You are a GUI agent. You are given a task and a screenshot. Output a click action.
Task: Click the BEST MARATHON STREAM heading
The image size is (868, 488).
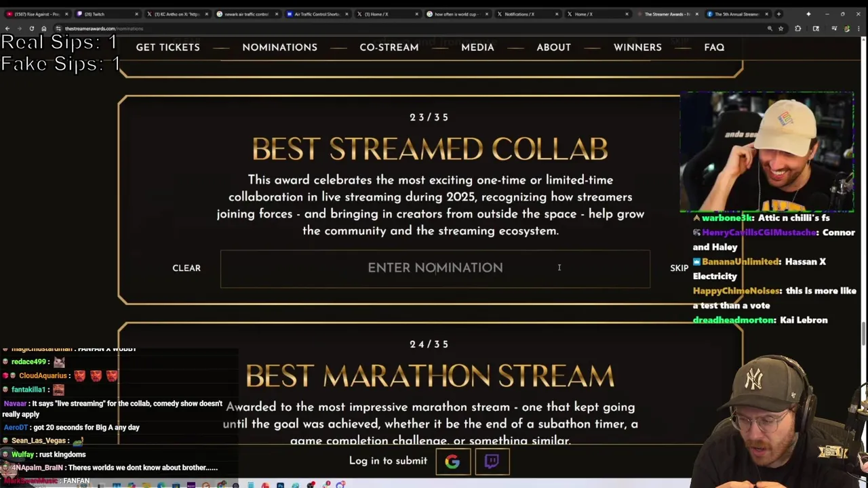point(430,376)
